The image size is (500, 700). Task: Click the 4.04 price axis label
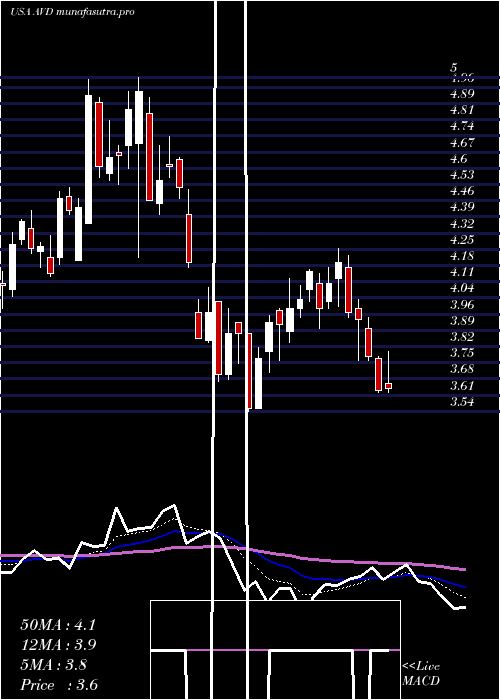(x=462, y=288)
